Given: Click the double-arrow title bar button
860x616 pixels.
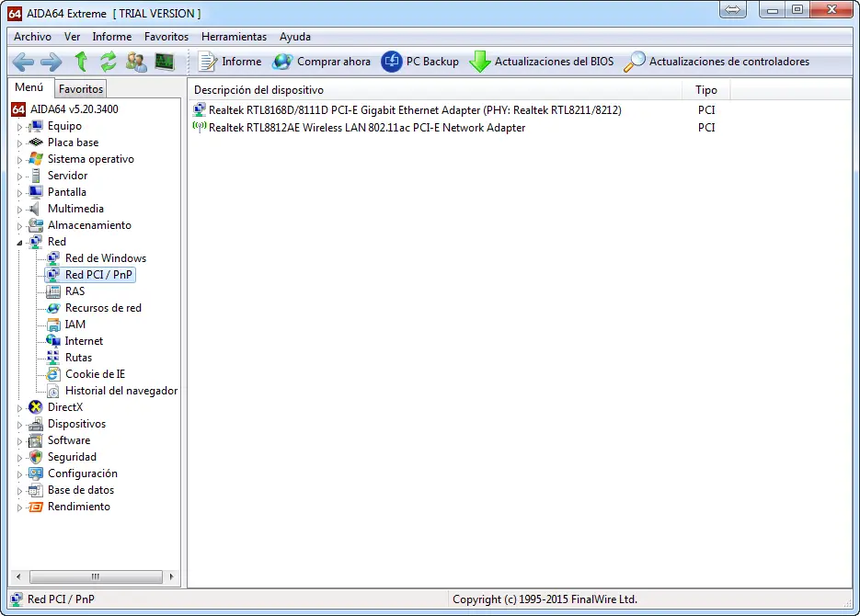Looking at the screenshot, I should pos(733,9).
